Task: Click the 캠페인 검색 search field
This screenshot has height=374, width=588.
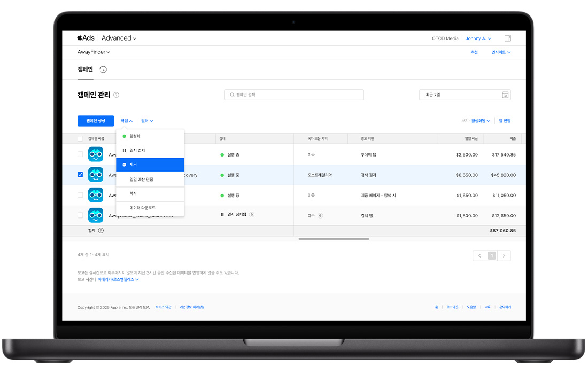Action: click(293, 95)
